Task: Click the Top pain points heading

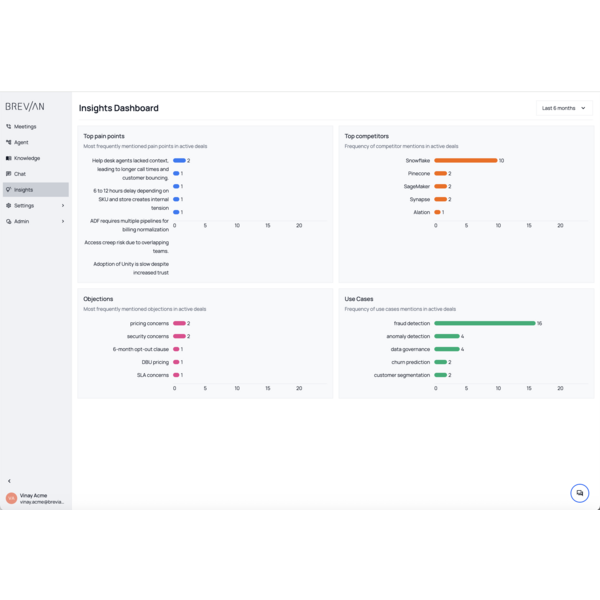Action: 104,136
